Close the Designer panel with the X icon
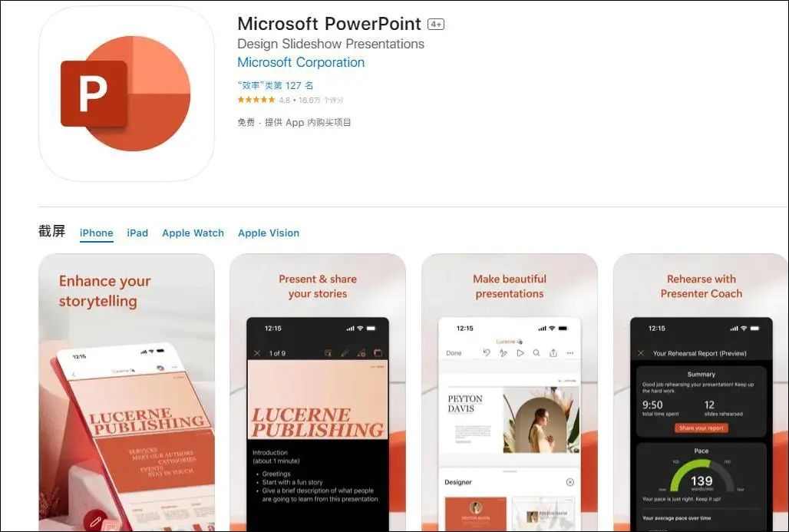Image resolution: width=789 pixels, height=532 pixels. tap(570, 482)
